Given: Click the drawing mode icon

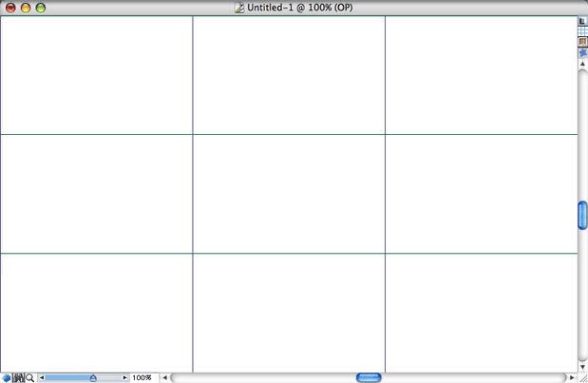Looking at the screenshot, I should (x=18, y=377).
